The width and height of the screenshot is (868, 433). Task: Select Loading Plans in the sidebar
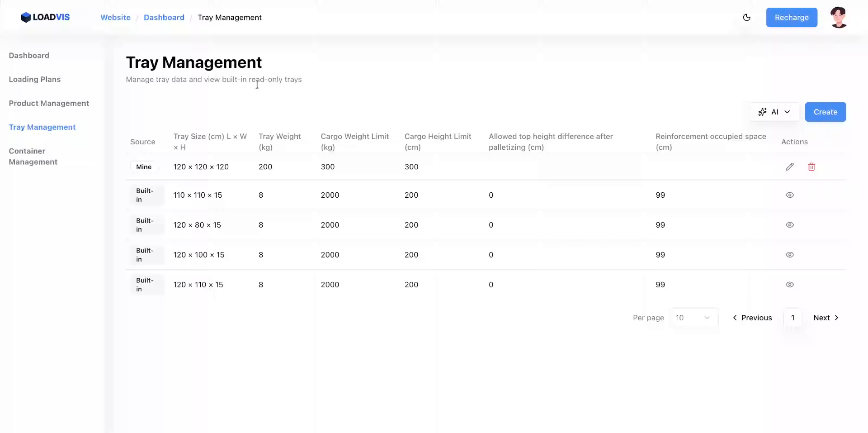click(x=34, y=79)
